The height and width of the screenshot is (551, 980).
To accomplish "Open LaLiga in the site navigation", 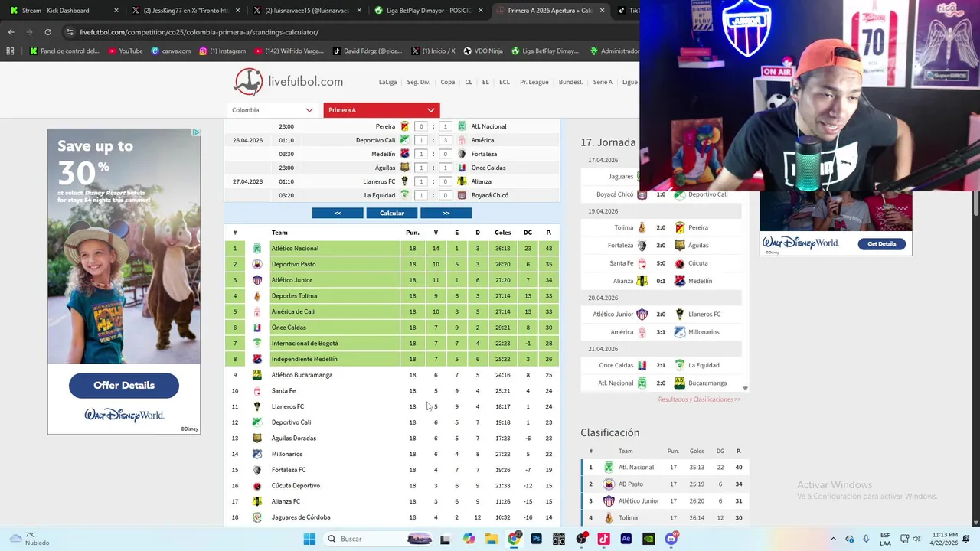I will click(x=387, y=82).
